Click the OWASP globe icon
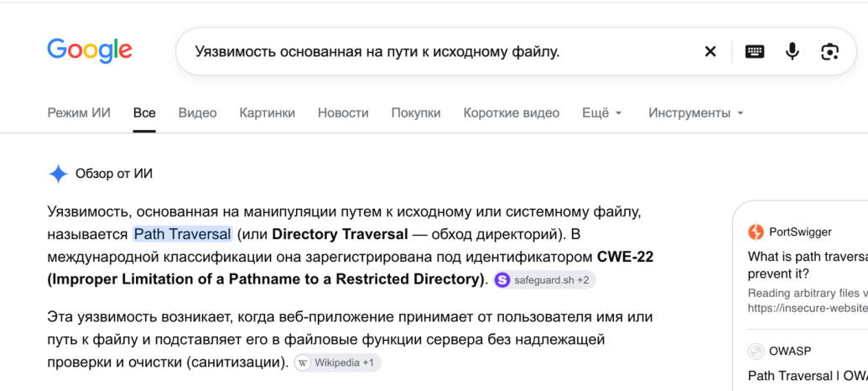Screen dimensions: 868x391 pos(756,351)
